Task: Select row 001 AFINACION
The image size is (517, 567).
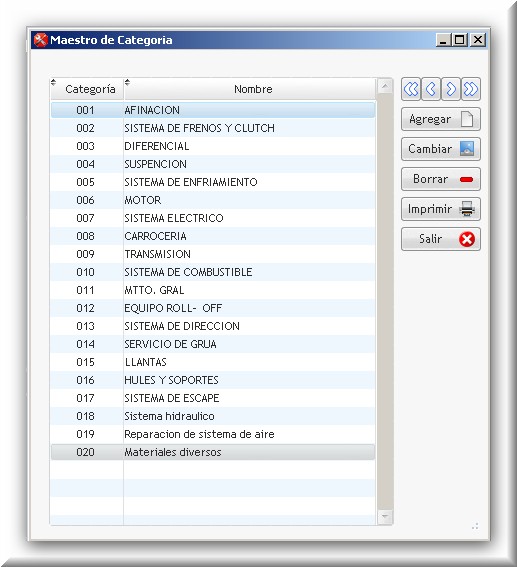Action: coord(213,110)
